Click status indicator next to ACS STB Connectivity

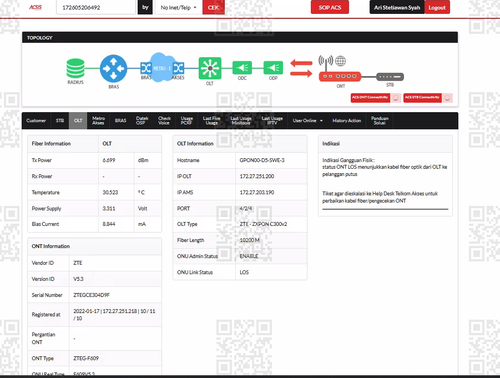click(447, 98)
